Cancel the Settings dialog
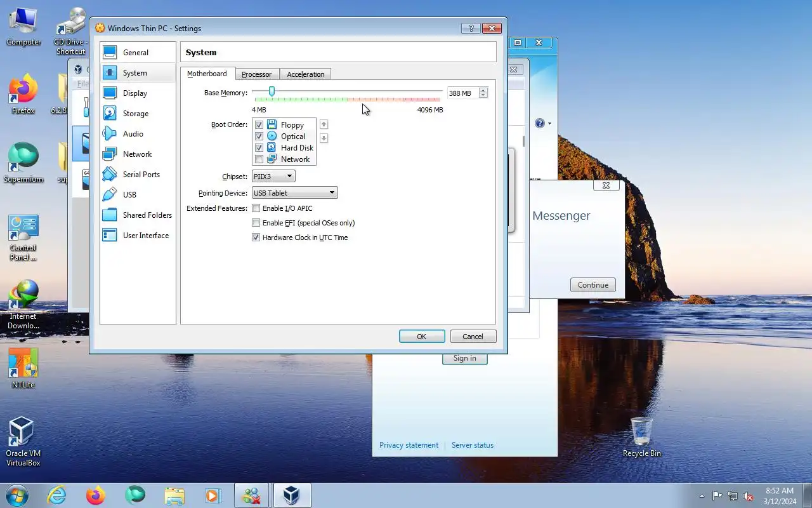 click(x=473, y=337)
